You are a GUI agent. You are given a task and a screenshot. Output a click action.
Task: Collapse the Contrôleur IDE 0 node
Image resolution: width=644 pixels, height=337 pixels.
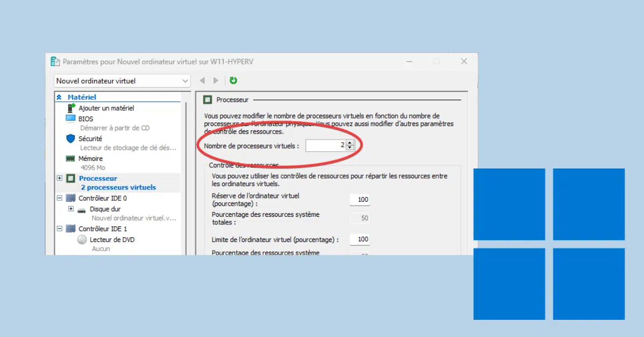pos(60,198)
